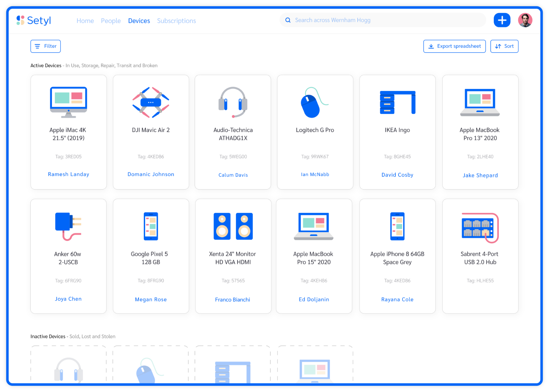549x392 pixels.
Task: Open Domanic Johnson's profile link
Action: (151, 174)
